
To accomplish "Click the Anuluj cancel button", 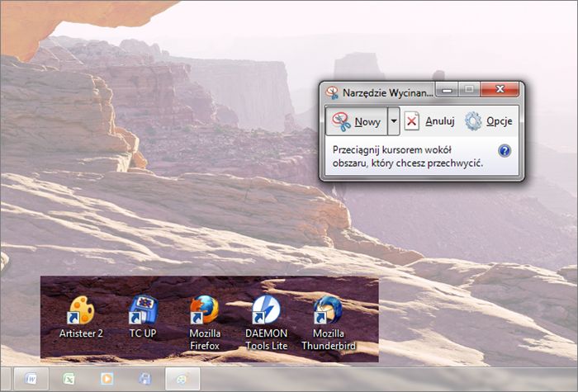I will pyautogui.click(x=429, y=121).
